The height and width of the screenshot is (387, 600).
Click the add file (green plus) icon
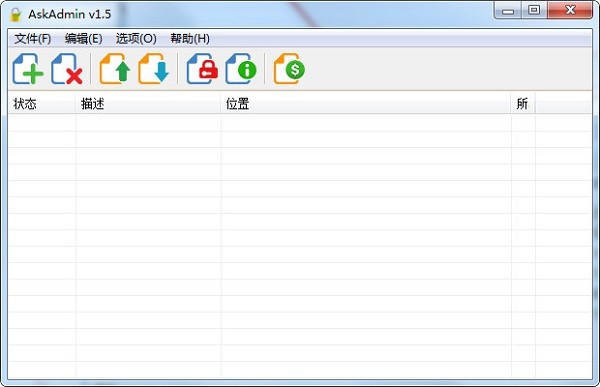coord(28,69)
